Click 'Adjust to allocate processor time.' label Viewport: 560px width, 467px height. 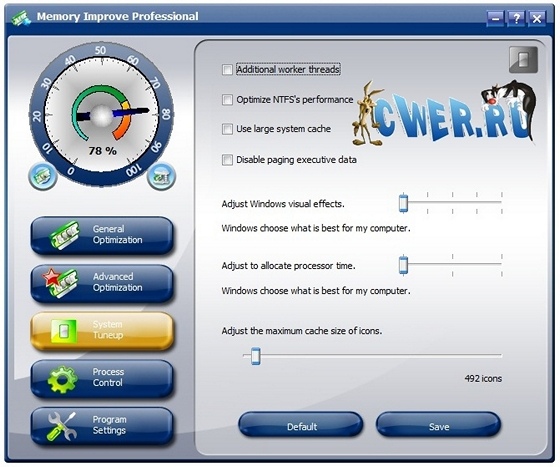tap(288, 266)
